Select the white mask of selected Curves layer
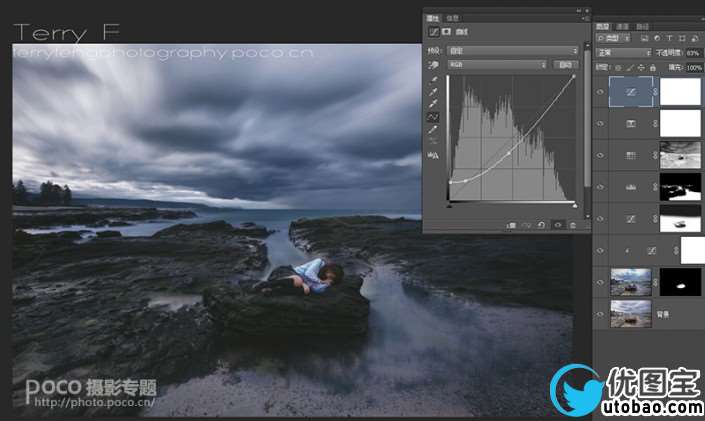 point(680,92)
